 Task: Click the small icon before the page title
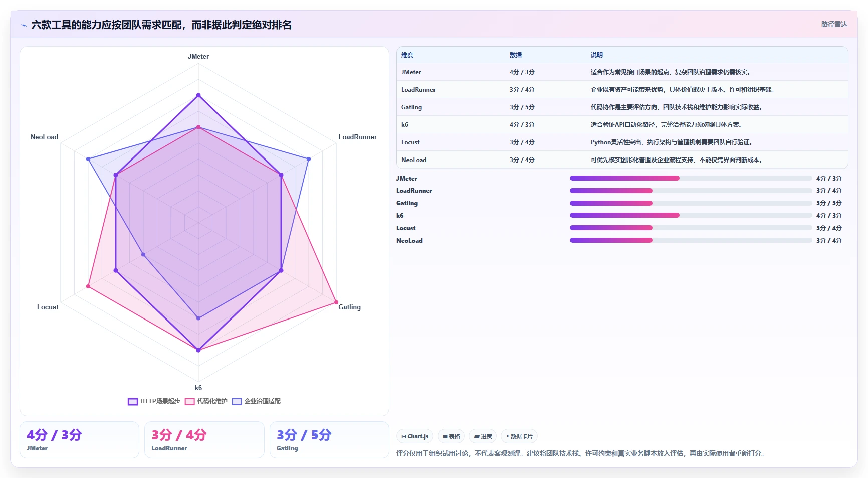(24, 25)
